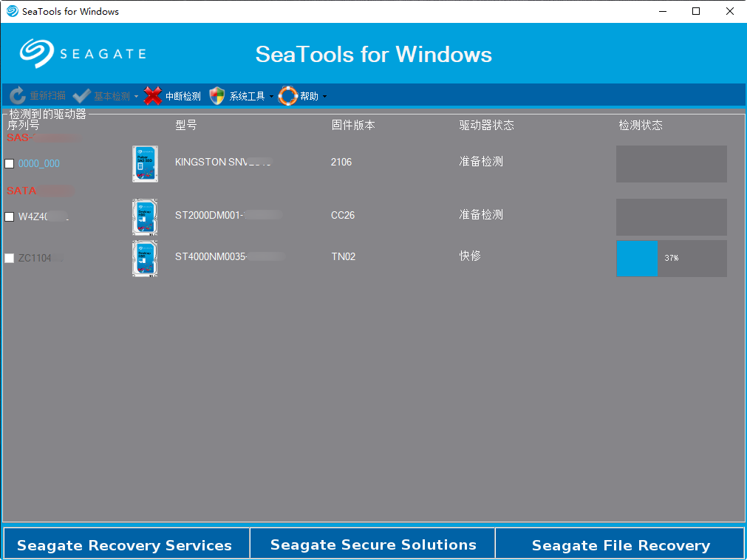
Task: Click firmware version CC26
Action: coord(343,215)
